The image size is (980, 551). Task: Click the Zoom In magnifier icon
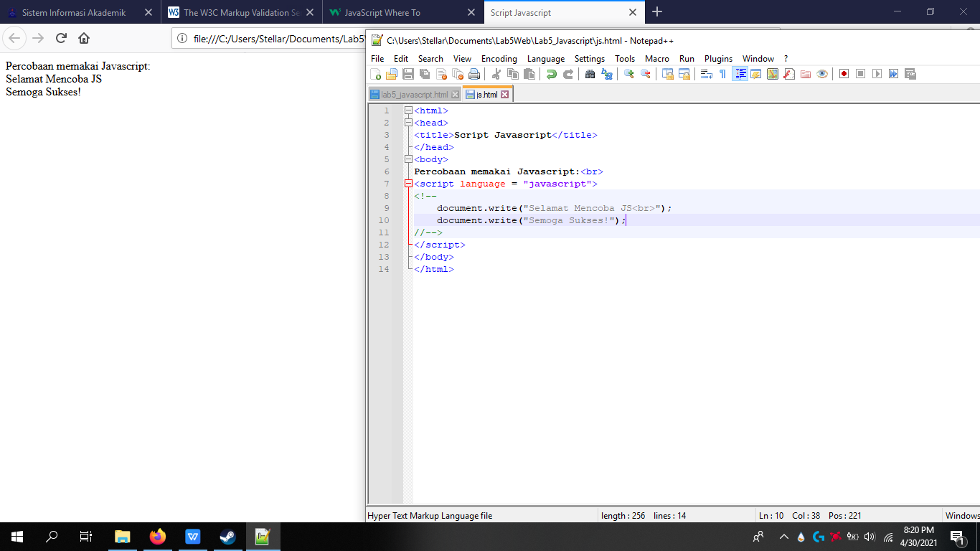point(628,74)
